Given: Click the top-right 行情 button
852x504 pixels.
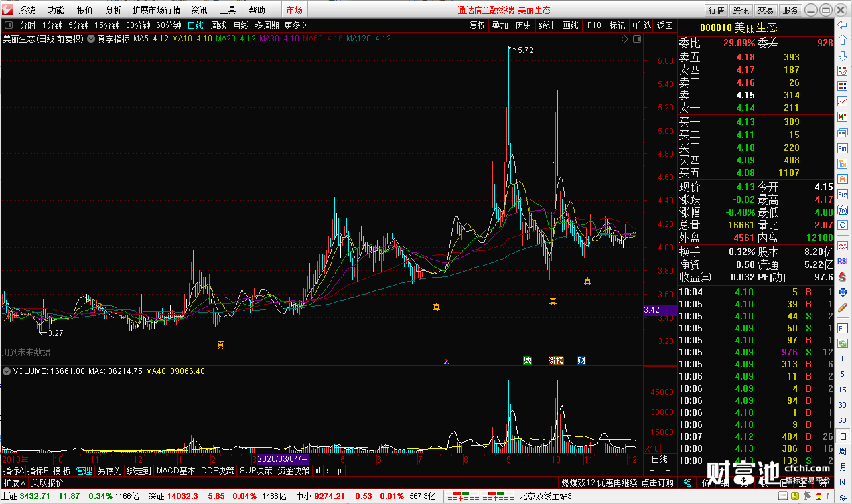Looking at the screenshot, I should 716,10.
